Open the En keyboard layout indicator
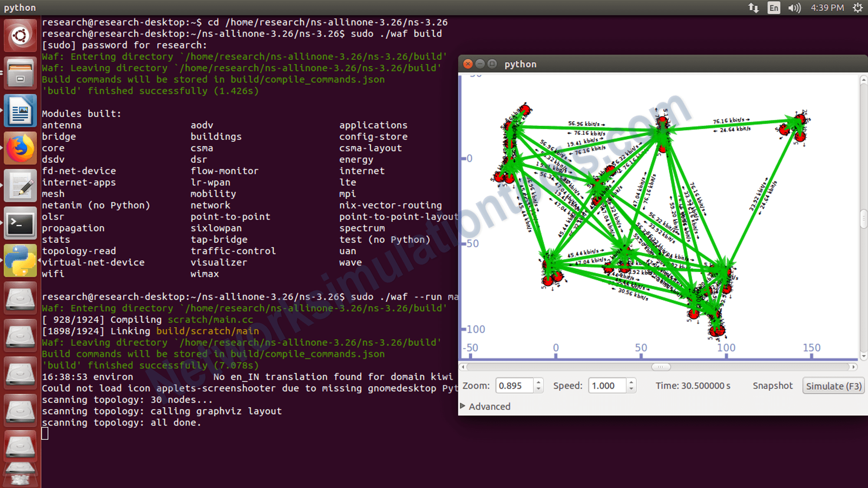Viewport: 868px width, 488px height. click(774, 8)
